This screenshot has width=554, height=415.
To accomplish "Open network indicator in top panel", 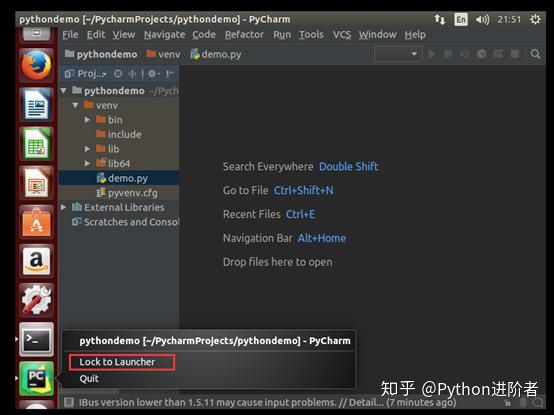I will (440, 19).
